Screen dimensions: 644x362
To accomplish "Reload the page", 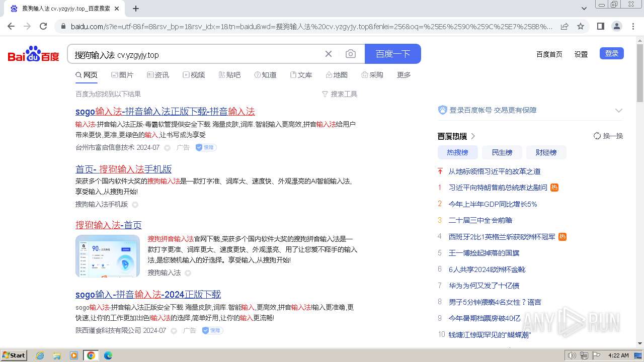I will pos(43,26).
